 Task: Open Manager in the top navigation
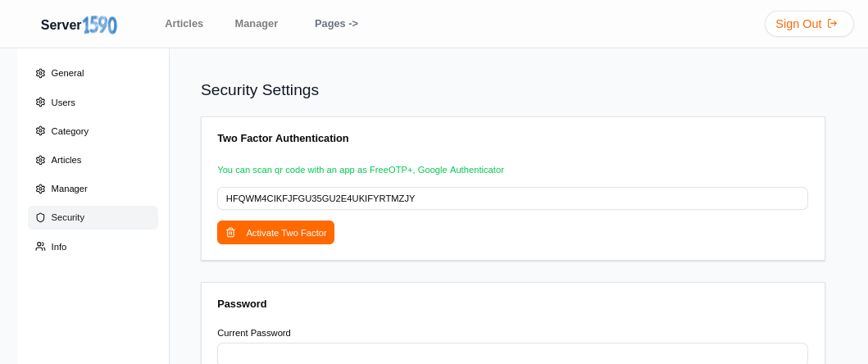point(256,24)
